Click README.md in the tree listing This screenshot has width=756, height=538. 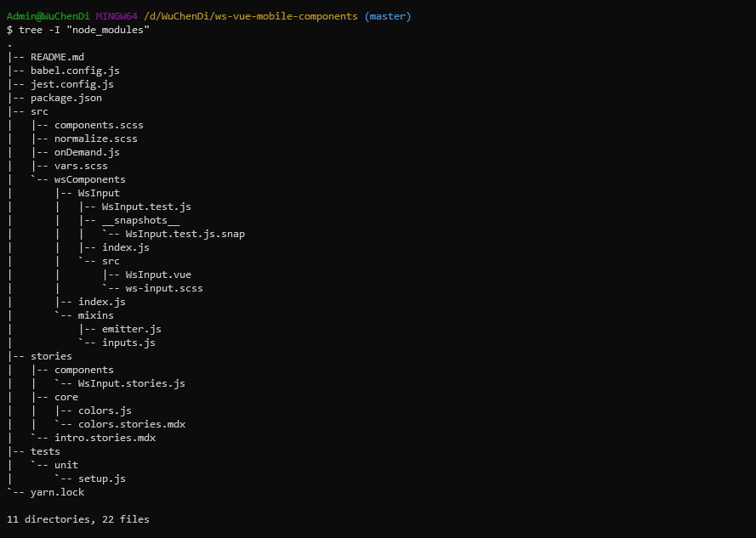coord(57,57)
